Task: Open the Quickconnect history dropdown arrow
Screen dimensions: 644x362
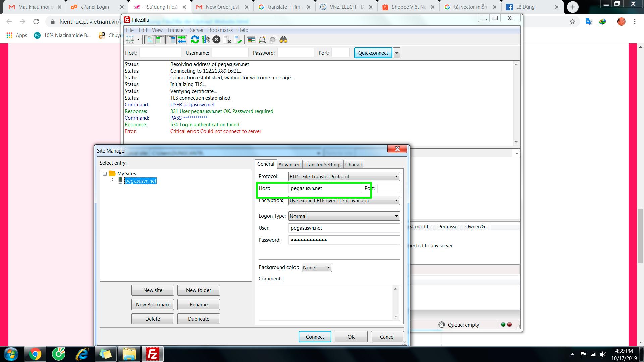Action: [x=397, y=53]
